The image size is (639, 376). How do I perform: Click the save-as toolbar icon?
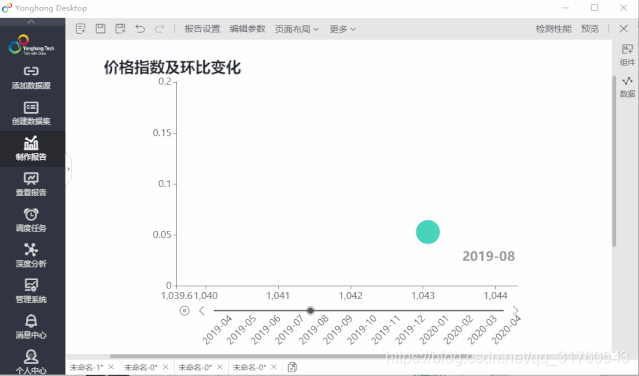click(x=120, y=29)
